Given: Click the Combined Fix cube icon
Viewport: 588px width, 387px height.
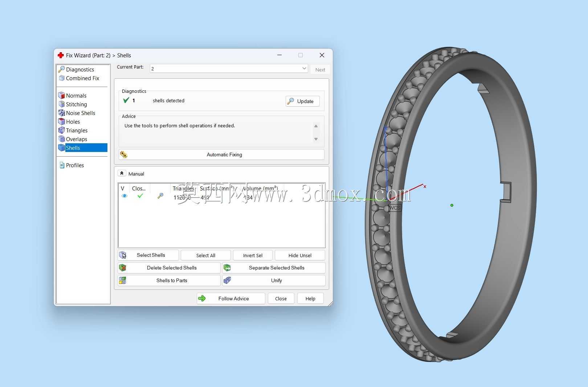Looking at the screenshot, I should coord(62,78).
